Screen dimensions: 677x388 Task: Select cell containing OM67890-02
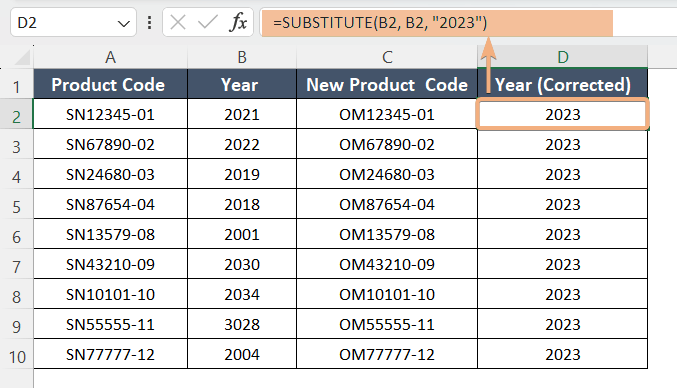[x=387, y=144]
